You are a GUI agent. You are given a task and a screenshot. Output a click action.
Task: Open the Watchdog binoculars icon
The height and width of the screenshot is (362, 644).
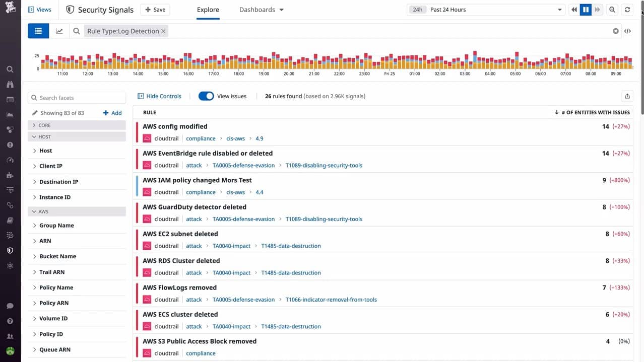coord(10,85)
